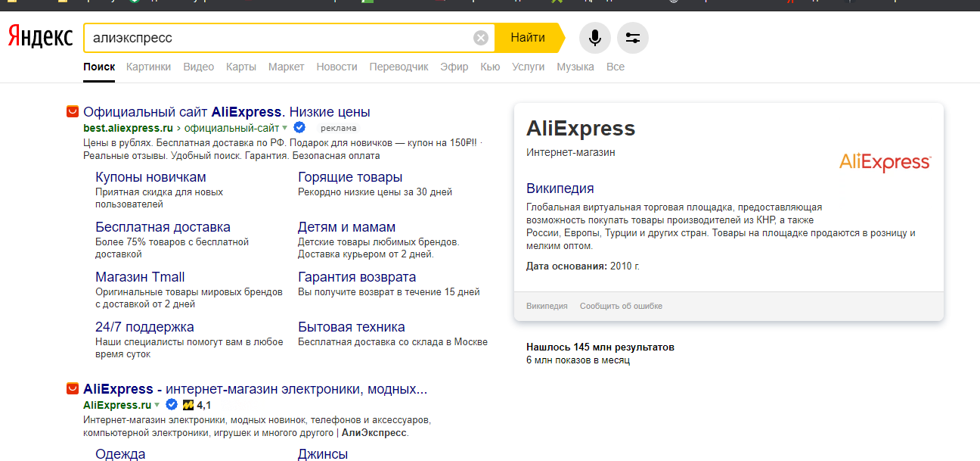The height and width of the screenshot is (461, 980).
Task: Click the best.aliexpress.ru green URL
Action: click(x=128, y=128)
